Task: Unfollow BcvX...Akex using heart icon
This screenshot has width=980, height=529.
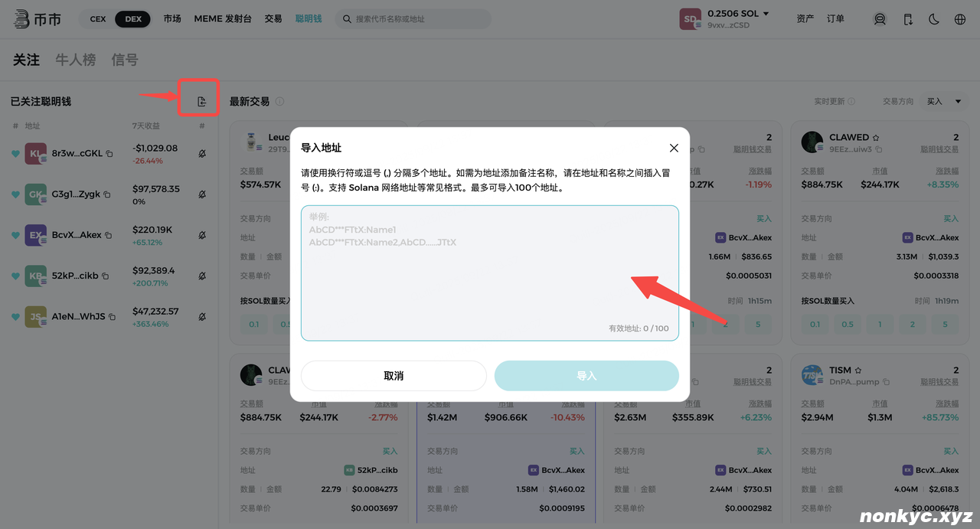Action: (15, 236)
